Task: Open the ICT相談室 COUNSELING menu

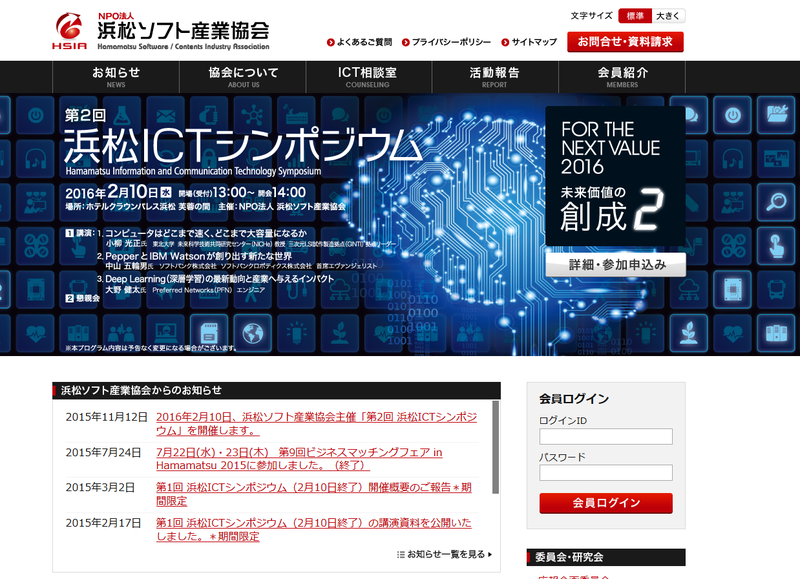Action: click(x=368, y=77)
